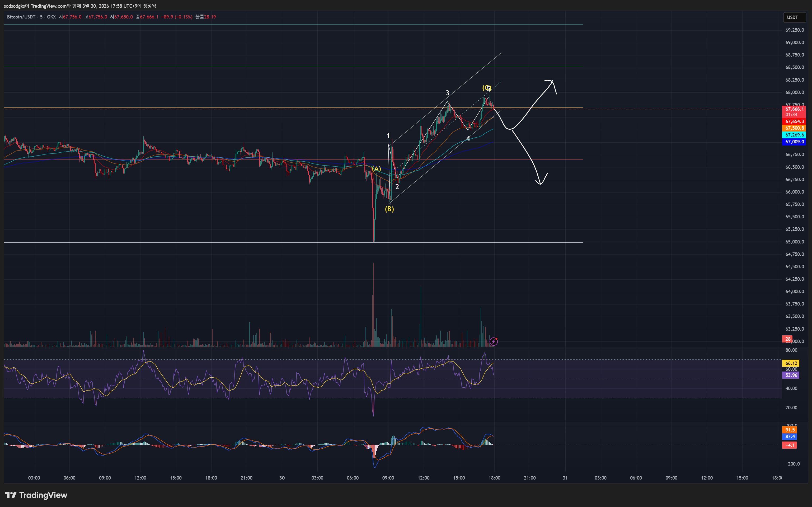Click the orange 91.5 MACD label
812x507 pixels.
click(790, 430)
